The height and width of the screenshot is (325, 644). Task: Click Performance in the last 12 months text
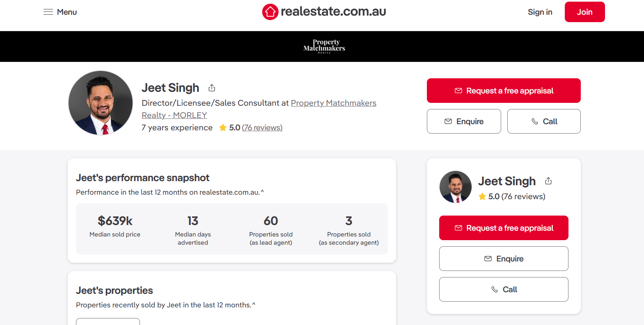click(170, 192)
